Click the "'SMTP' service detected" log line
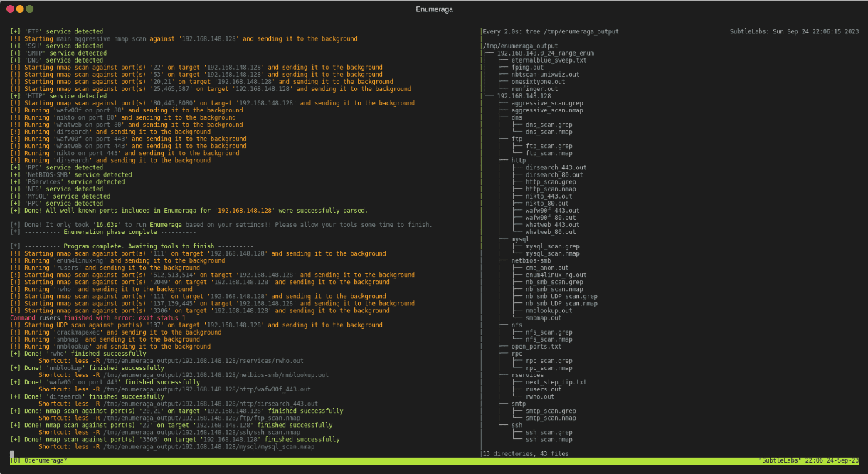Viewport: 868px width, 474px height. point(58,53)
